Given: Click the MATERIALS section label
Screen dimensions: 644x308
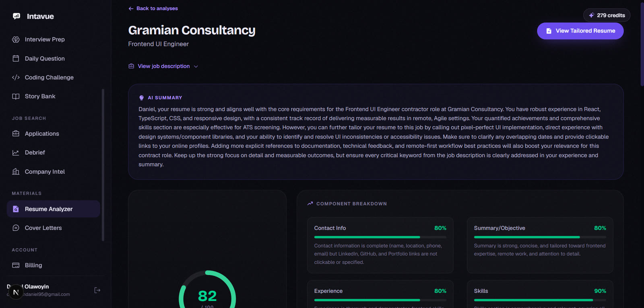Looking at the screenshot, I should pyautogui.click(x=27, y=193).
